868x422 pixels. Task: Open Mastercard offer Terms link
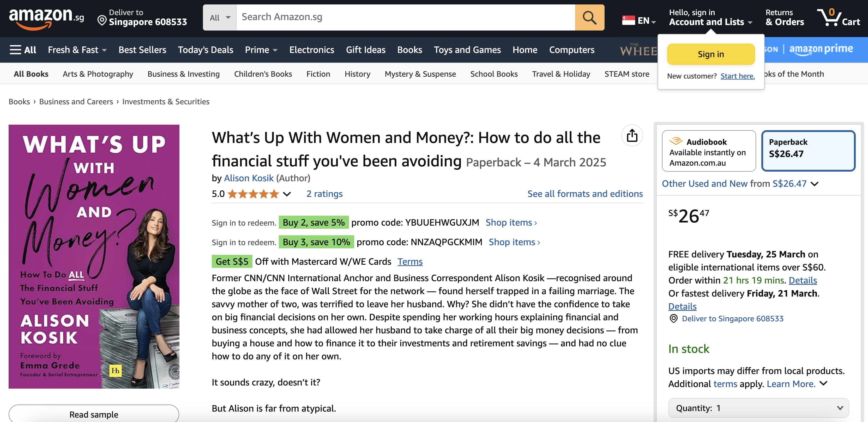pos(410,262)
